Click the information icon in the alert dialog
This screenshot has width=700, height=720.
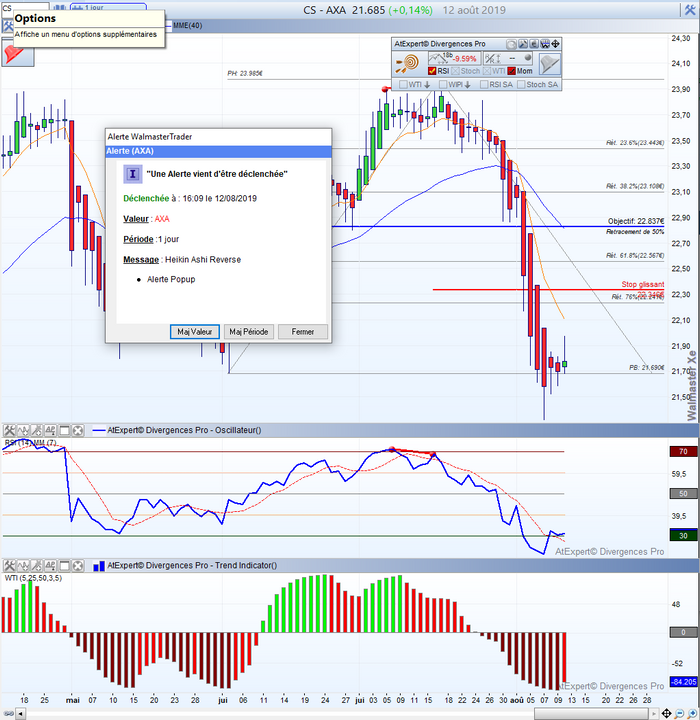click(133, 174)
